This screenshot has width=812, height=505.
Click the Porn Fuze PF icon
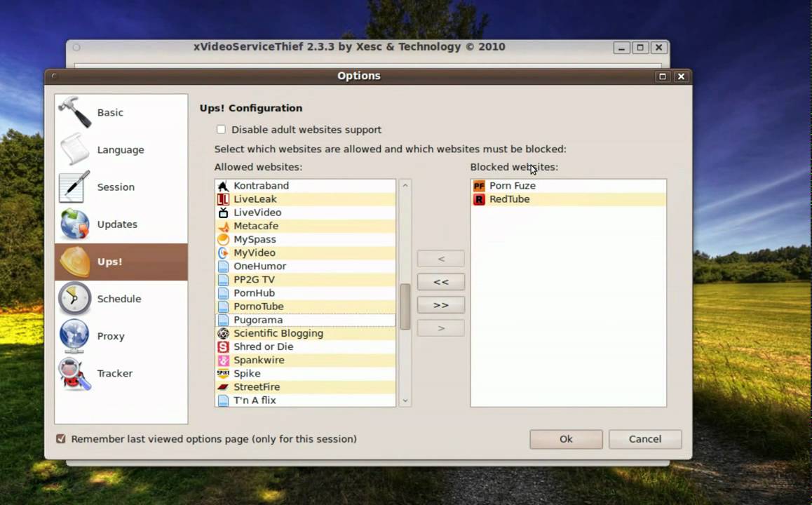pos(479,185)
